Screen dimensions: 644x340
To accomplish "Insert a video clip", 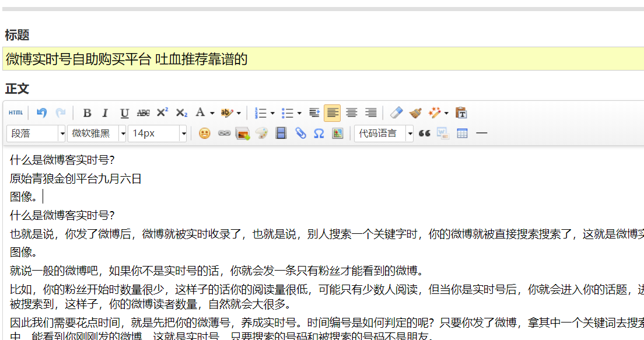I will pos(281,134).
